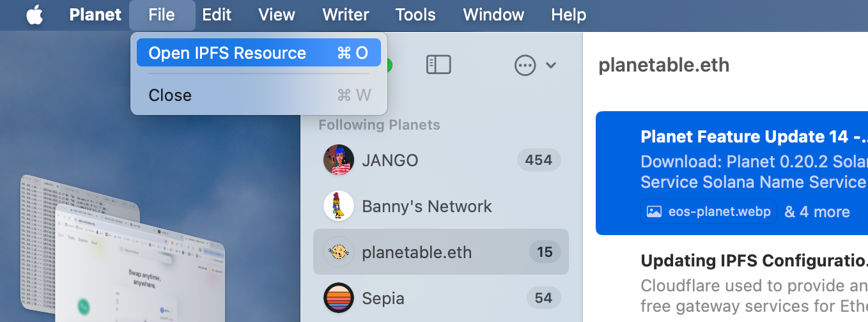Choose Close from the File menu
This screenshot has height=322, width=868.
click(x=170, y=95)
